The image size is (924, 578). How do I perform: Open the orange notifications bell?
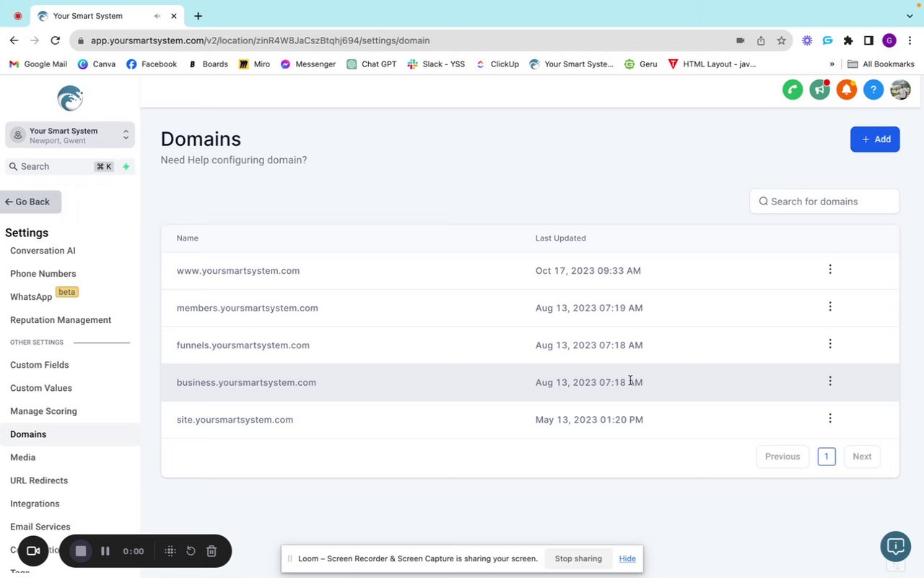[x=846, y=90]
